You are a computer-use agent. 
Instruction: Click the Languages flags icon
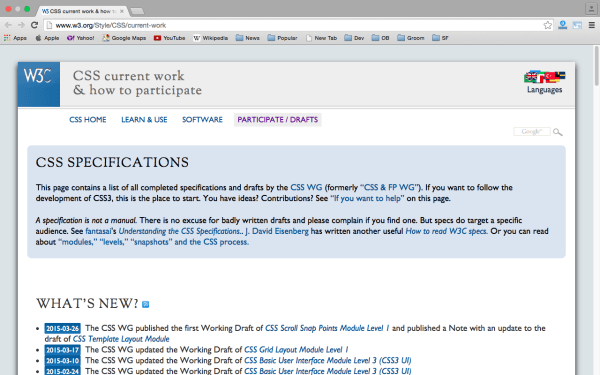click(545, 77)
